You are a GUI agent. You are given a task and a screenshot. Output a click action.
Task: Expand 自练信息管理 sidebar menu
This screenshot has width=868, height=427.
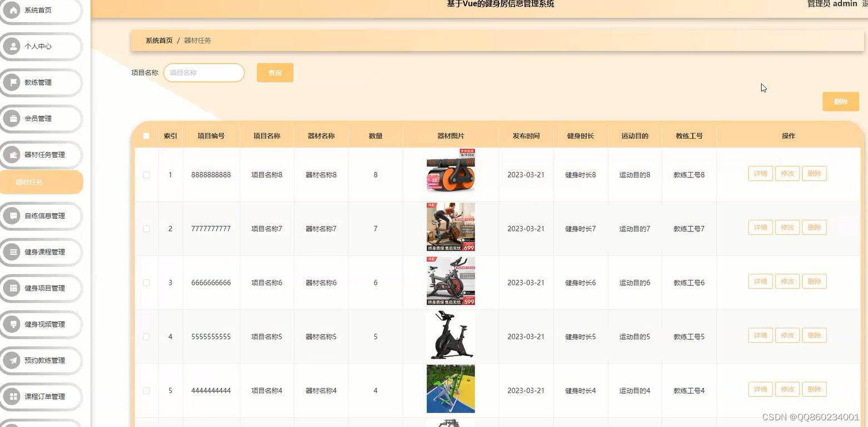[41, 216]
